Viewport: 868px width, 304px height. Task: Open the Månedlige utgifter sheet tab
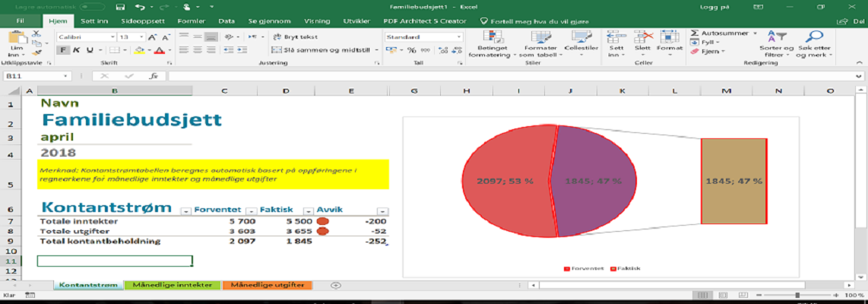[x=268, y=285]
